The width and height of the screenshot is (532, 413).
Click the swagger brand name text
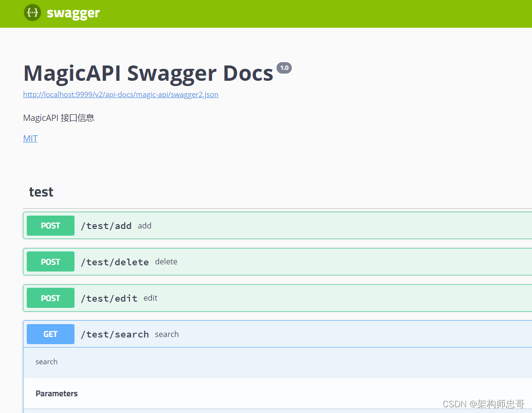pyautogui.click(x=73, y=13)
